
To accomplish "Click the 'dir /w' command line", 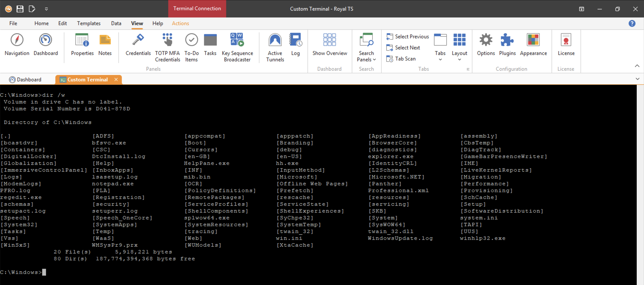I will (x=33, y=95).
